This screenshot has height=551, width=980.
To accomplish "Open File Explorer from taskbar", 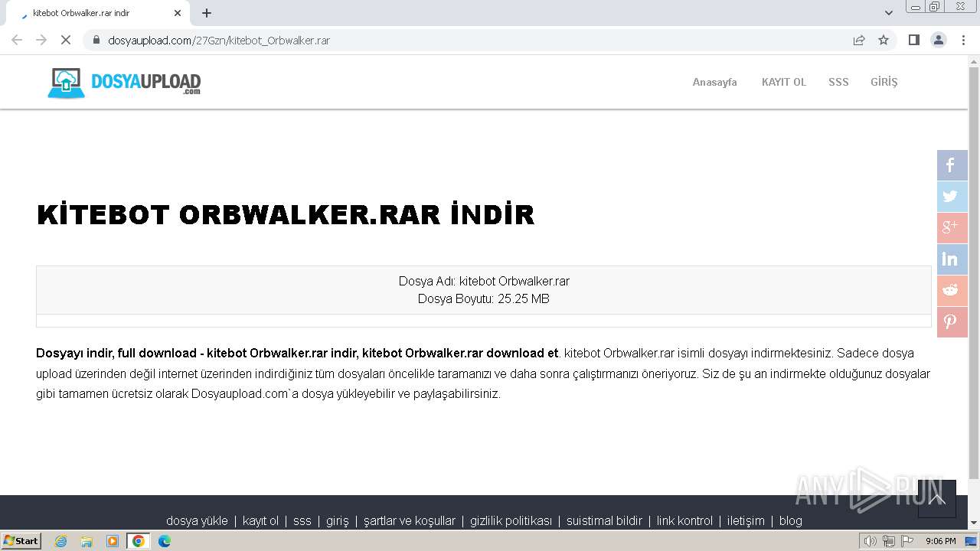I will tap(87, 541).
